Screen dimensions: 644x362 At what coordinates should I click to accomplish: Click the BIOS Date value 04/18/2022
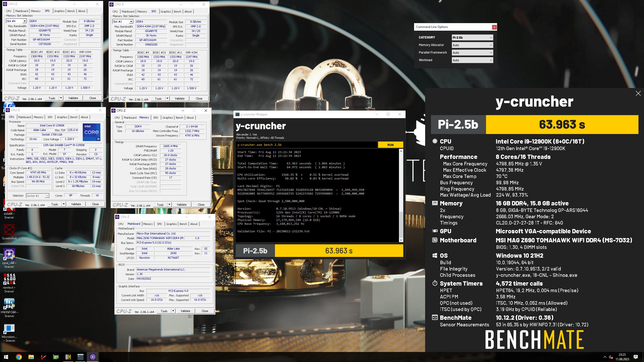173,279
